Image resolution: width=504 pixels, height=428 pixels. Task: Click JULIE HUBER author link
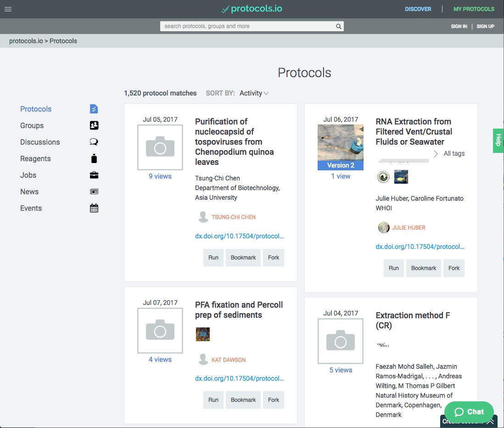[x=409, y=228]
